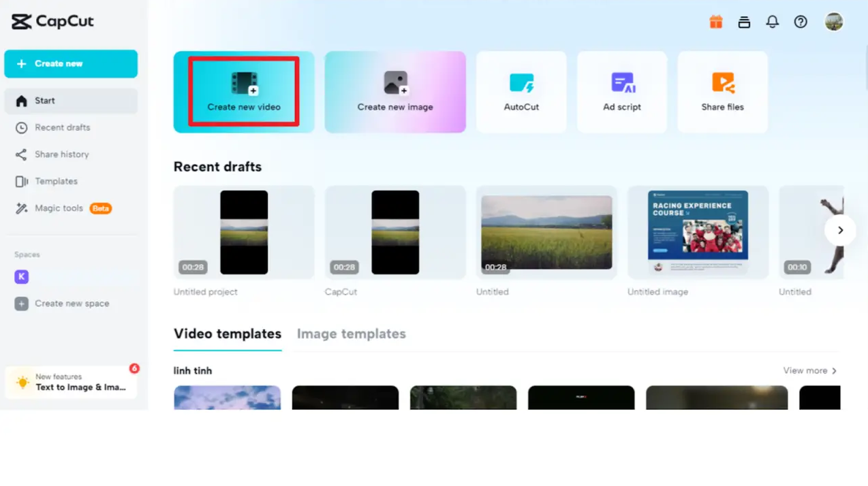This screenshot has width=868, height=486.
Task: Click the red 6 notification badge
Action: 134,368
